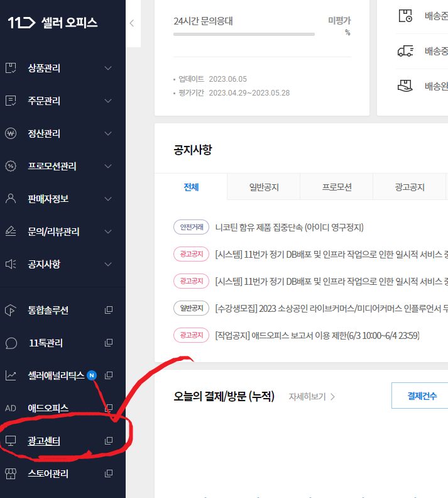The height and width of the screenshot is (498, 448).
Task: Expand the 공지사항 sidebar menu chevron
Action: [x=108, y=265]
